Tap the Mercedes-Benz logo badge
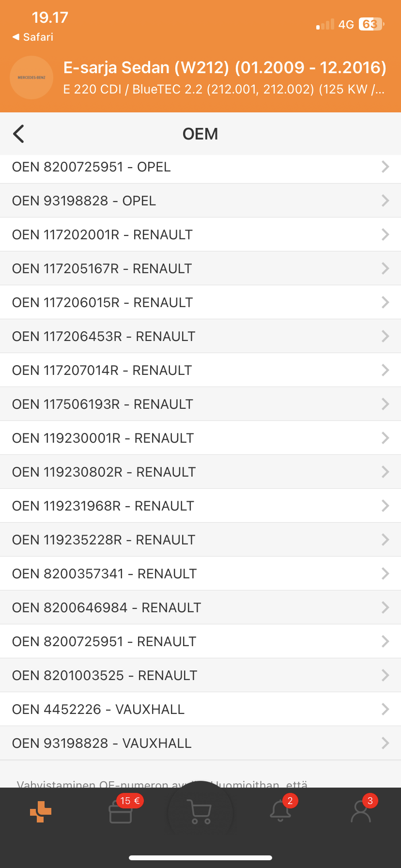This screenshot has height=868, width=401. pyautogui.click(x=31, y=77)
